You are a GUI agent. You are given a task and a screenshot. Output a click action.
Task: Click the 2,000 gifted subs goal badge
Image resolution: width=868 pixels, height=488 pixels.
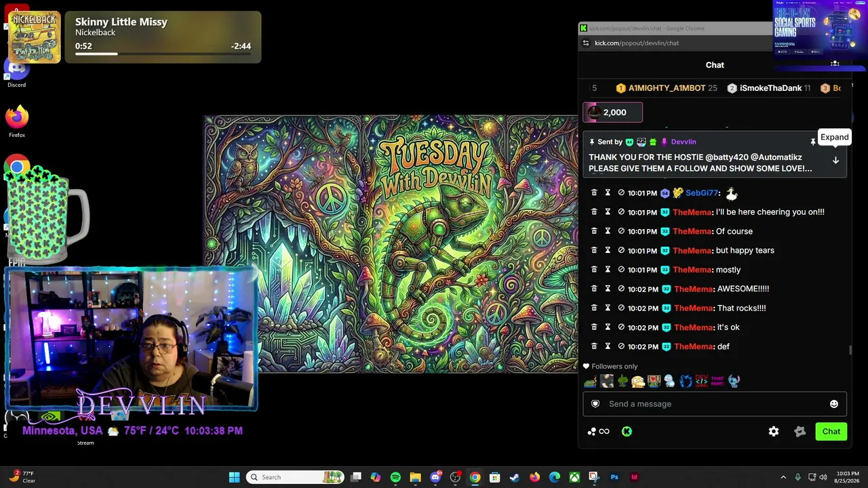612,113
